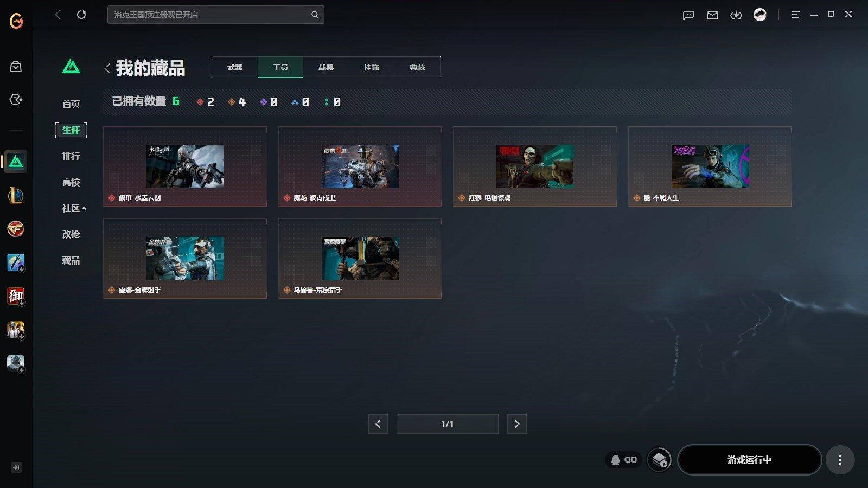Open the PUBG soldiers game icon
Viewport: 868px width, 488px height.
point(16,330)
